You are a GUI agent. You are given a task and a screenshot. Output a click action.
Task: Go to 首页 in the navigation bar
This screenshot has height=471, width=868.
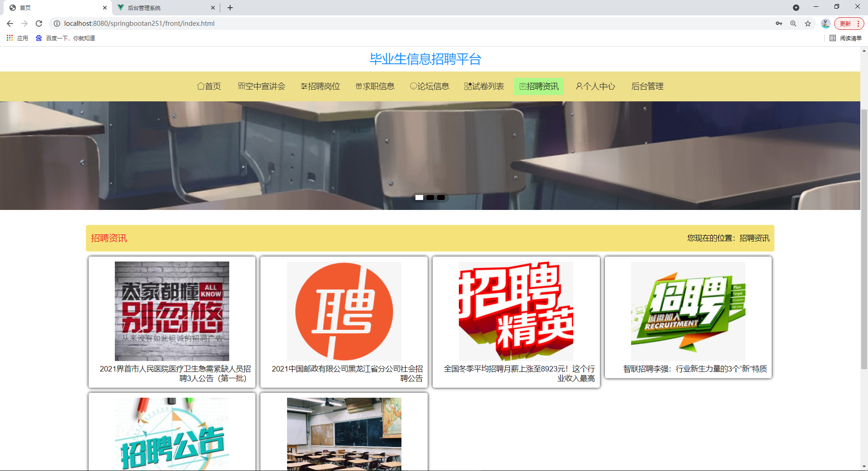pos(209,86)
